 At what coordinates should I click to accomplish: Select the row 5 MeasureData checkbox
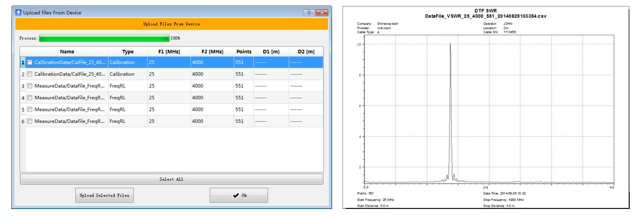point(30,110)
